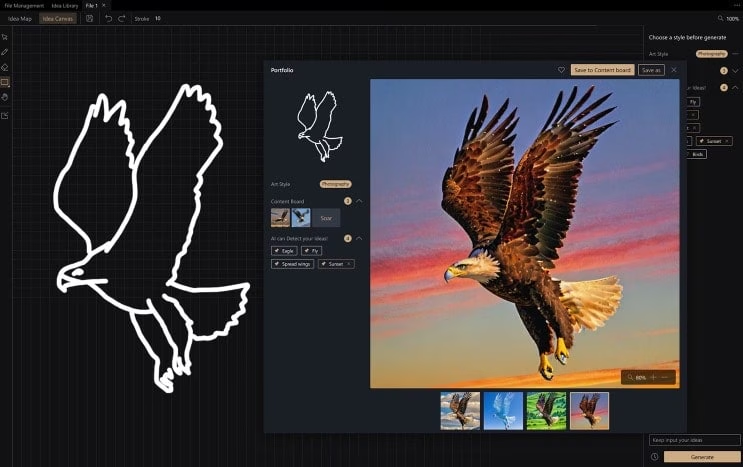Collapse the AI can Detect your ideas section

[359, 238]
